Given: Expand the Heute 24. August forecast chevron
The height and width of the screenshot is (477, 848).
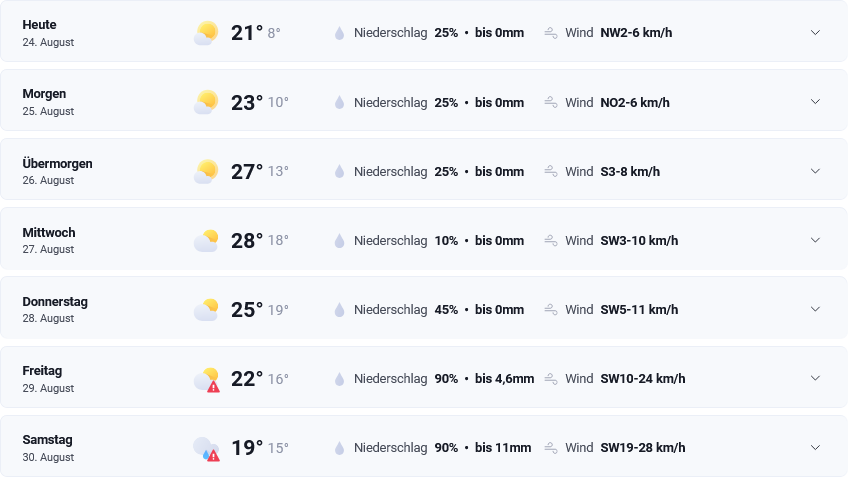Looking at the screenshot, I should (815, 32).
